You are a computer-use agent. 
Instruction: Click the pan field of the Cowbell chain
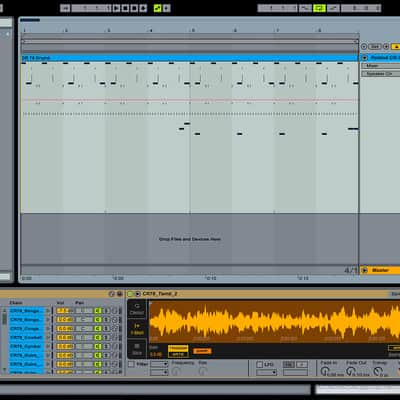point(84,338)
